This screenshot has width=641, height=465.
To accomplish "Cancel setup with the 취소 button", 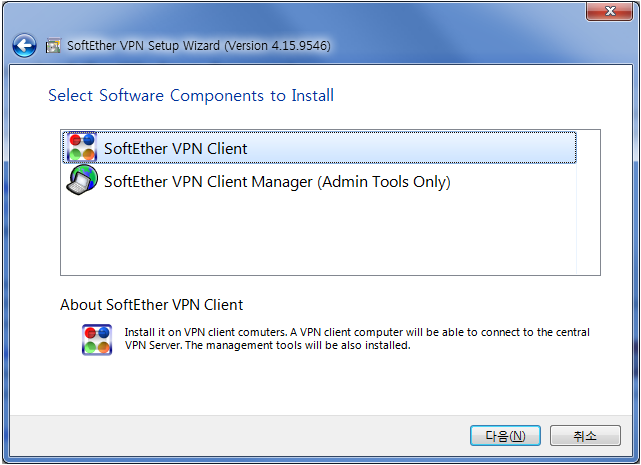I will (585, 436).
